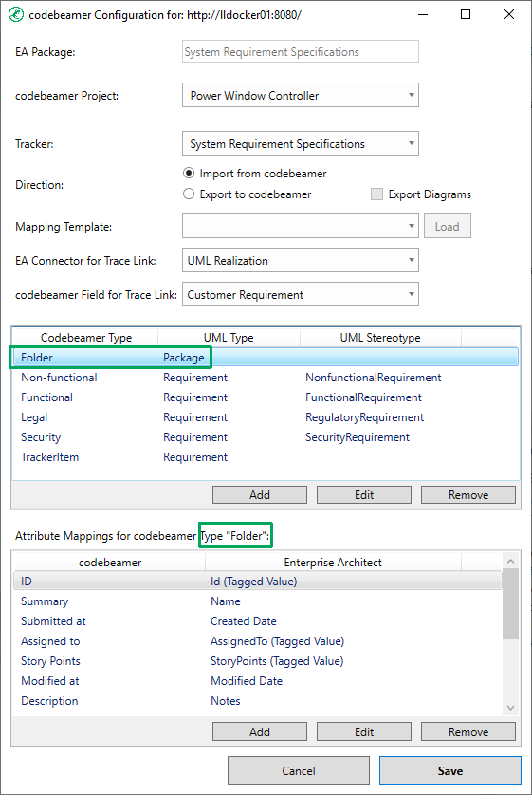Screen dimensions: 532x795
Task: Select the Import from codebeamer radio button
Action: click(189, 174)
